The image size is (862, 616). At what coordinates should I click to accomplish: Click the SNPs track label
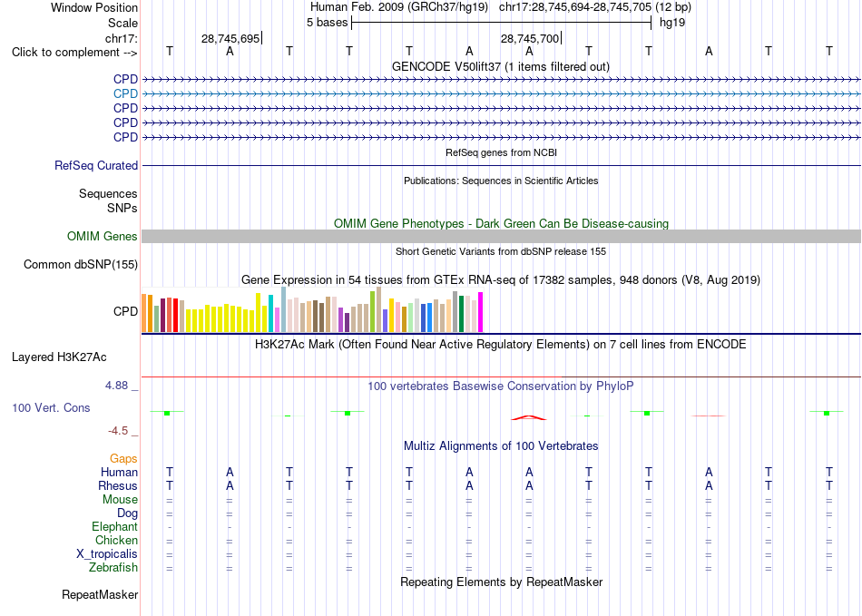tap(122, 209)
